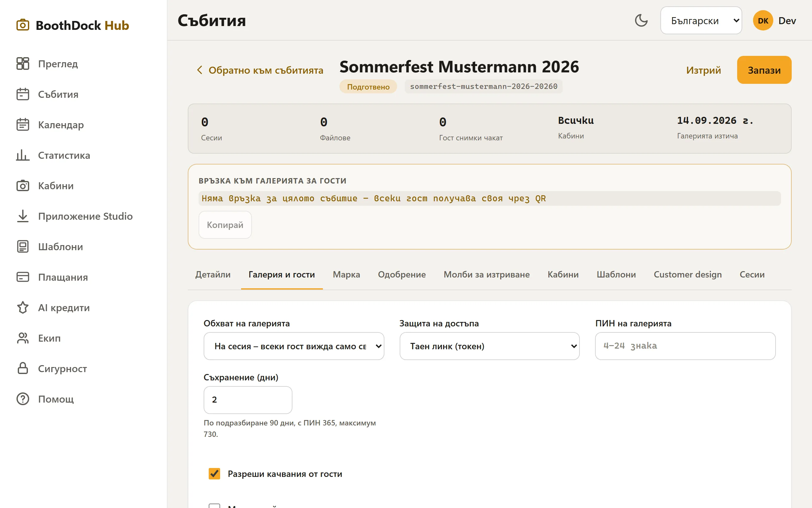This screenshot has height=508, width=812.
Task: Click the back chevron before Обратно към събитията
Action: (x=200, y=70)
